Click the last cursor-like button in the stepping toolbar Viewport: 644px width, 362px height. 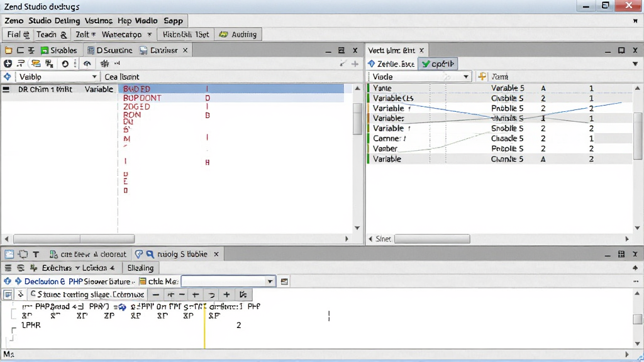click(x=243, y=295)
